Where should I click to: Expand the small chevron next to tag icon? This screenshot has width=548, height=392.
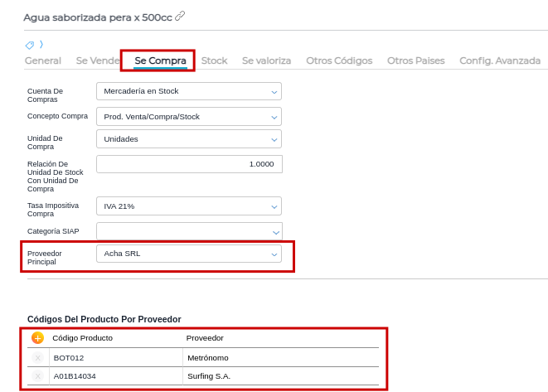coord(41,44)
